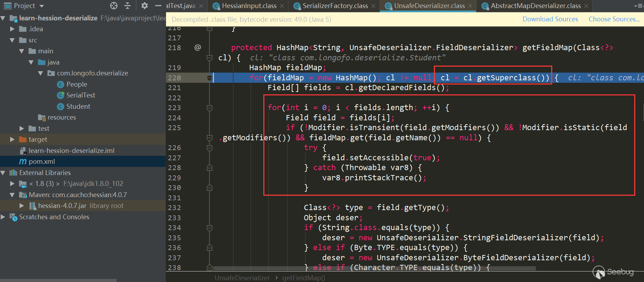Screen dimensions: 644x282
Task: Select the pom.xml Maven file
Action: (x=42, y=161)
